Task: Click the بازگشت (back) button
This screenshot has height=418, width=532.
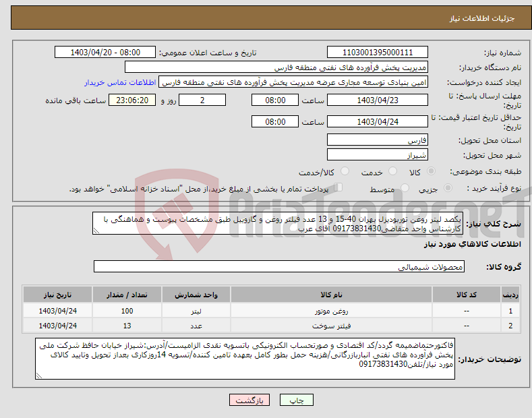Action: tap(249, 400)
